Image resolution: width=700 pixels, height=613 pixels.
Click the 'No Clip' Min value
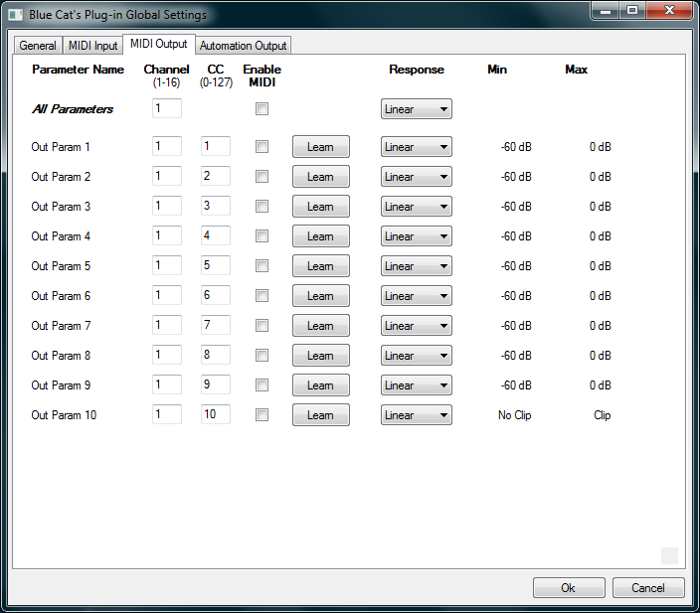click(x=515, y=415)
